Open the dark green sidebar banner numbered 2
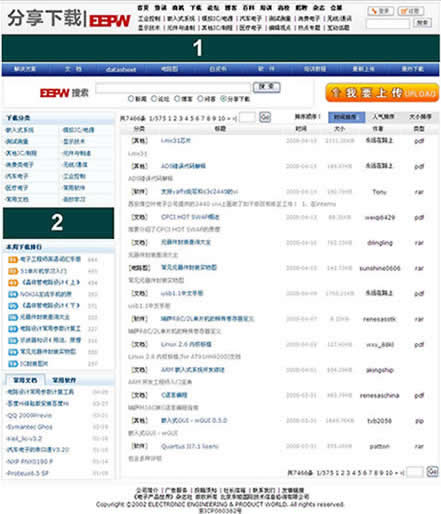Viewport: 441px width, 514px height. (58, 223)
